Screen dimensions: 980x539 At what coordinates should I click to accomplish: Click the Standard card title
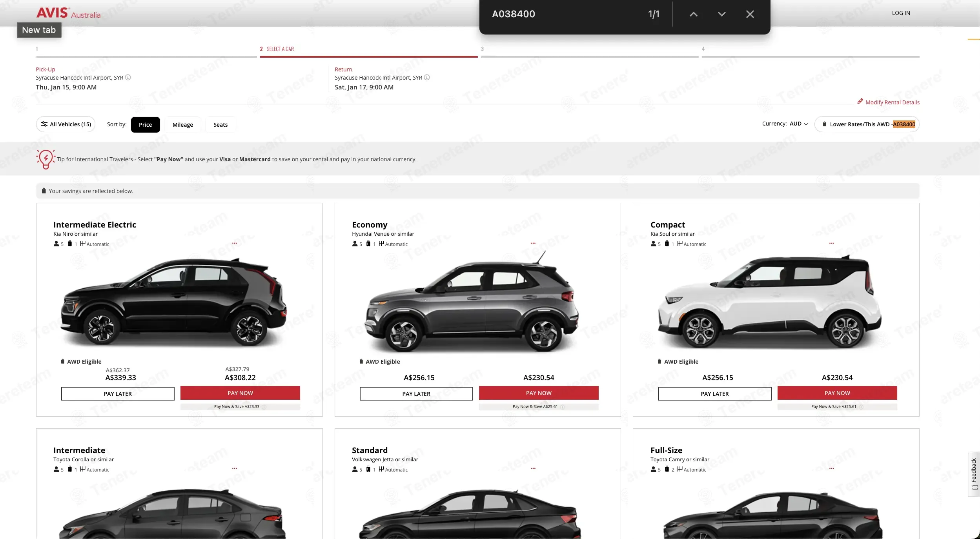point(370,450)
